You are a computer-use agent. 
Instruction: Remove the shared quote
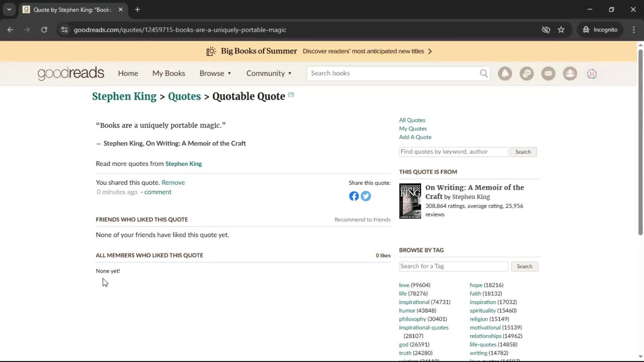[x=173, y=183]
